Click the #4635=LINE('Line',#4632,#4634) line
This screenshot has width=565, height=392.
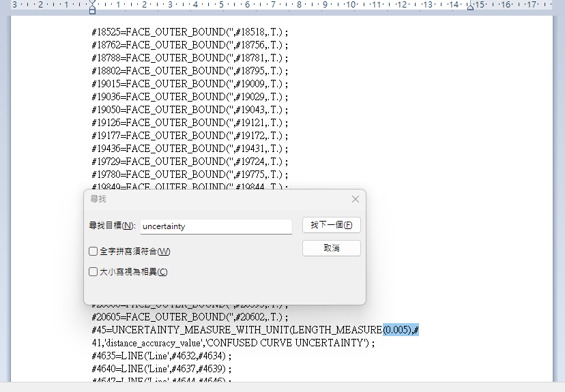point(161,356)
